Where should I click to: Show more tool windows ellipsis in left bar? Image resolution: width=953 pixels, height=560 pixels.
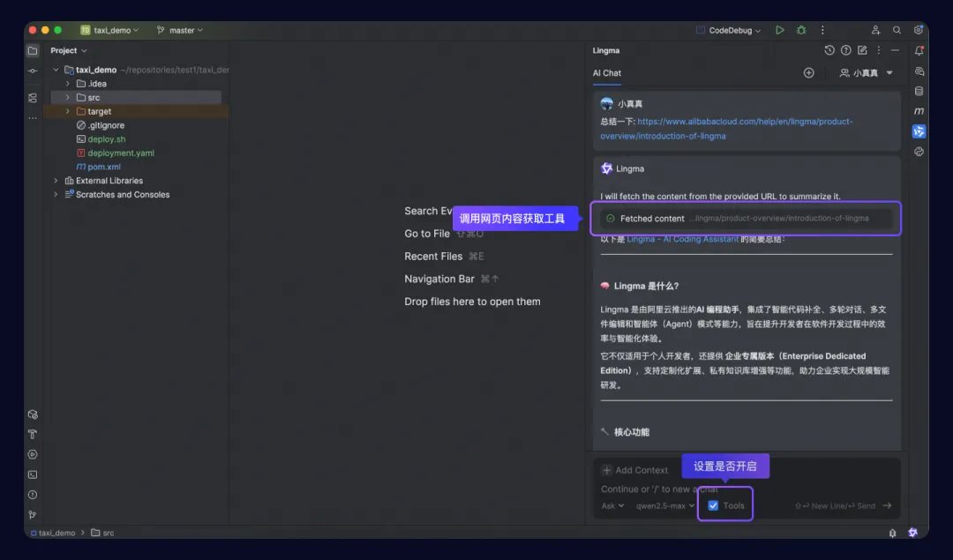tap(33, 118)
